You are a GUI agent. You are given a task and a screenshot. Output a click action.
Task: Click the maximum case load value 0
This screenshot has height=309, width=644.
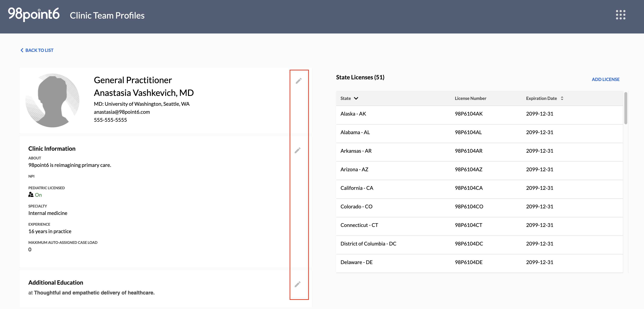30,249
